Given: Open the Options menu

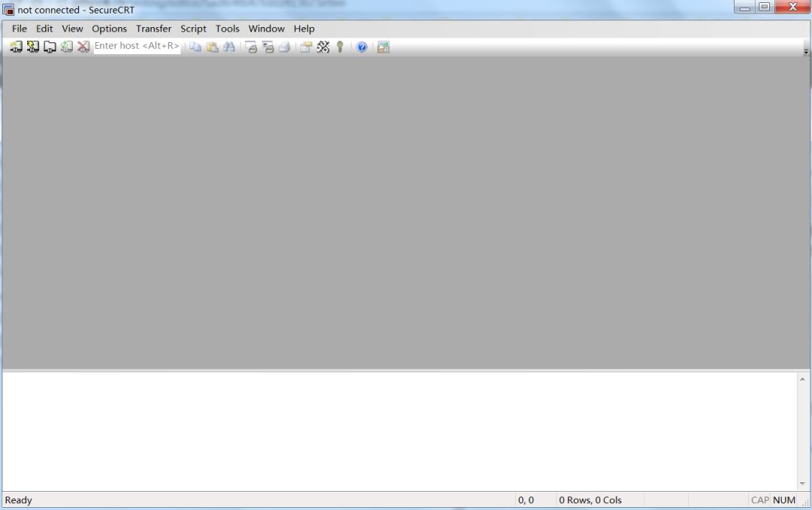Looking at the screenshot, I should coord(109,29).
